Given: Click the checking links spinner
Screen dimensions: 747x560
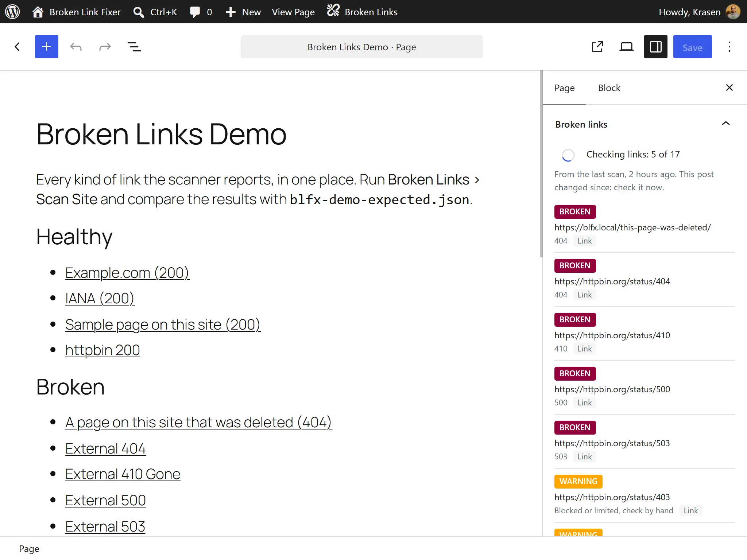Looking at the screenshot, I should pos(568,155).
